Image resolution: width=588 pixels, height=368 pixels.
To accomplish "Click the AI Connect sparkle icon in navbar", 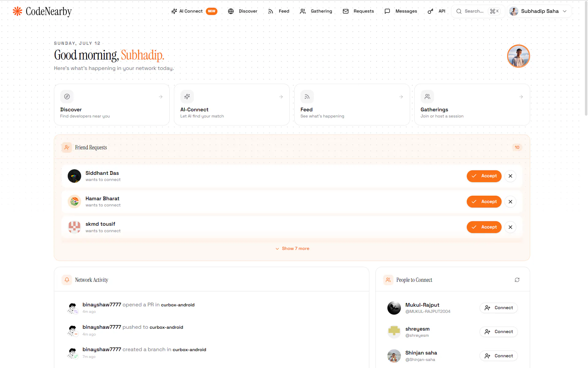I will (x=174, y=11).
